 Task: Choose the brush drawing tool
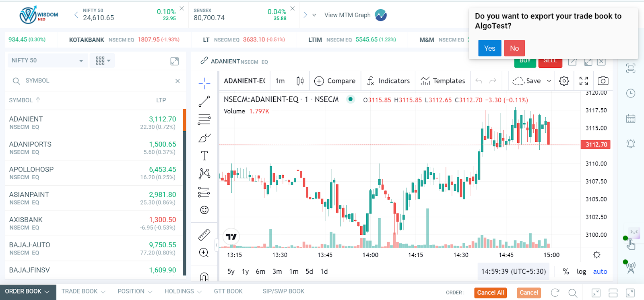pos(204,138)
